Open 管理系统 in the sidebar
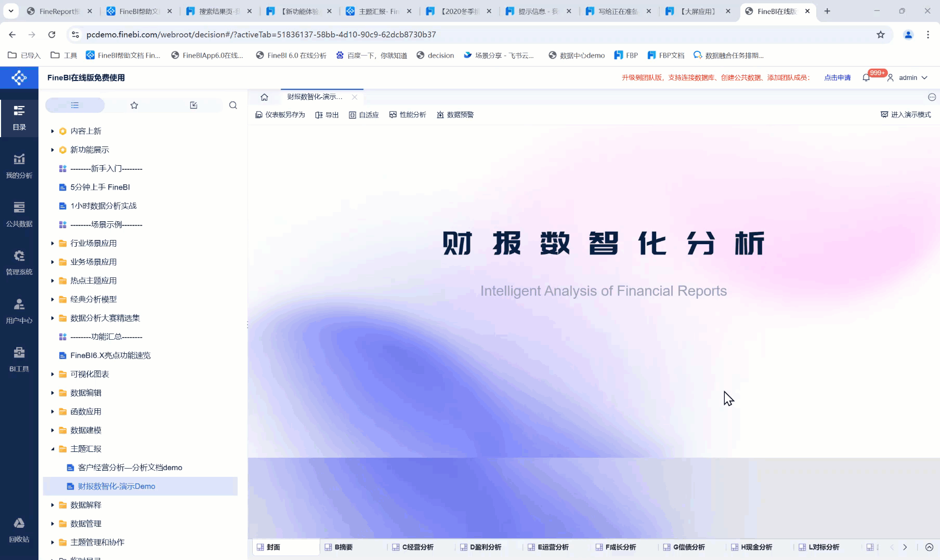940x560 pixels. pos(19,263)
